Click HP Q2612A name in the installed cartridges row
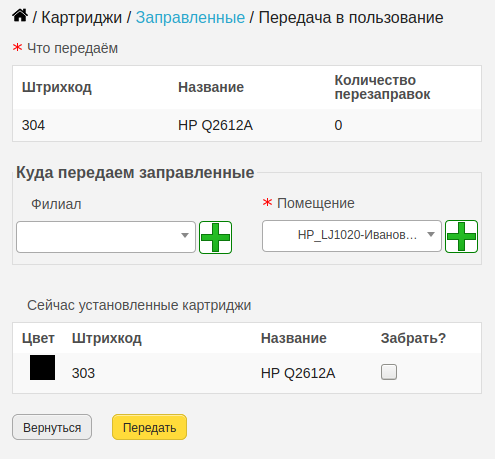495x459 pixels. click(298, 373)
